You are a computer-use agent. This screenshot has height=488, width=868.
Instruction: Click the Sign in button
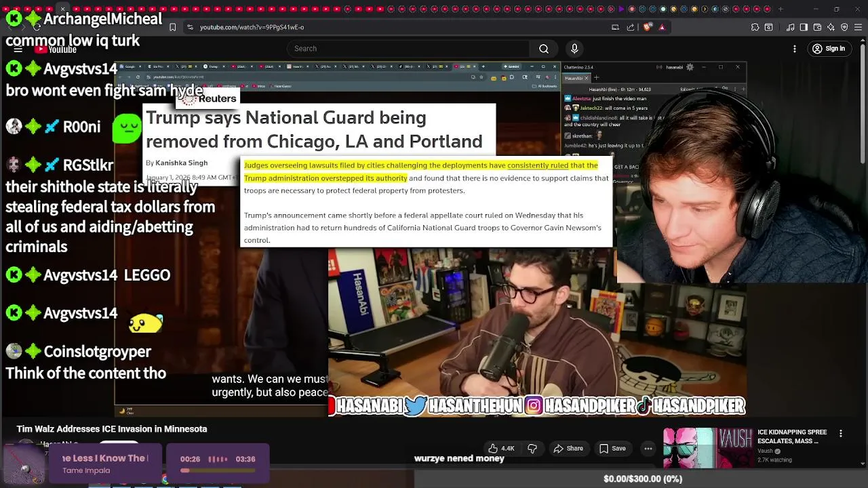(x=829, y=49)
